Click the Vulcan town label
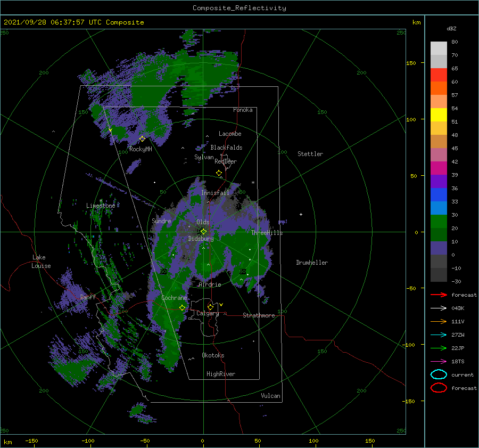This screenshot has width=479, height=448. coord(271,396)
